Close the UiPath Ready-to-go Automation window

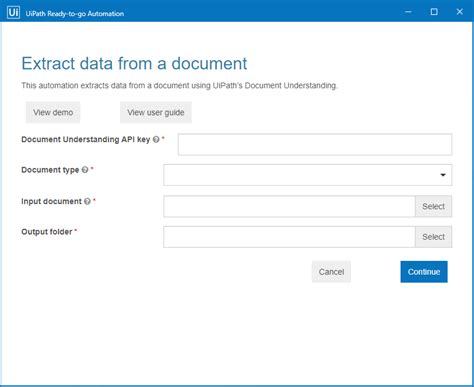point(460,12)
